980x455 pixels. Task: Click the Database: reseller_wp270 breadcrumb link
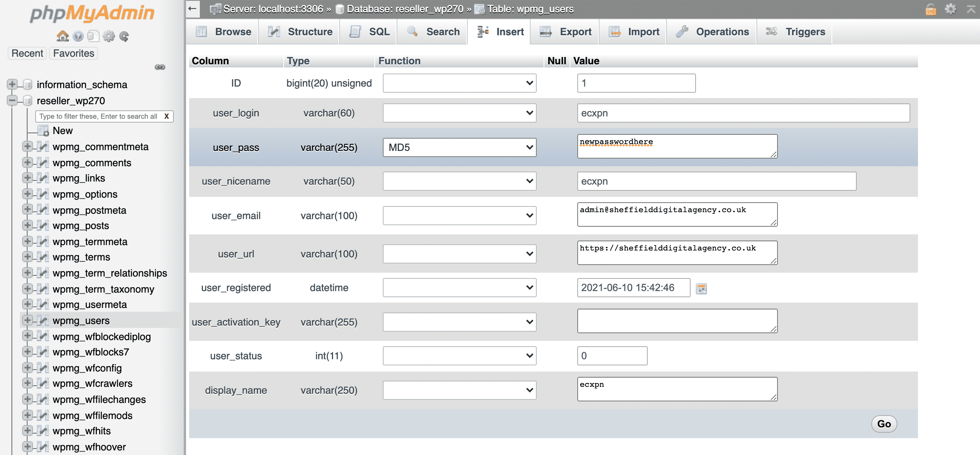coord(405,9)
